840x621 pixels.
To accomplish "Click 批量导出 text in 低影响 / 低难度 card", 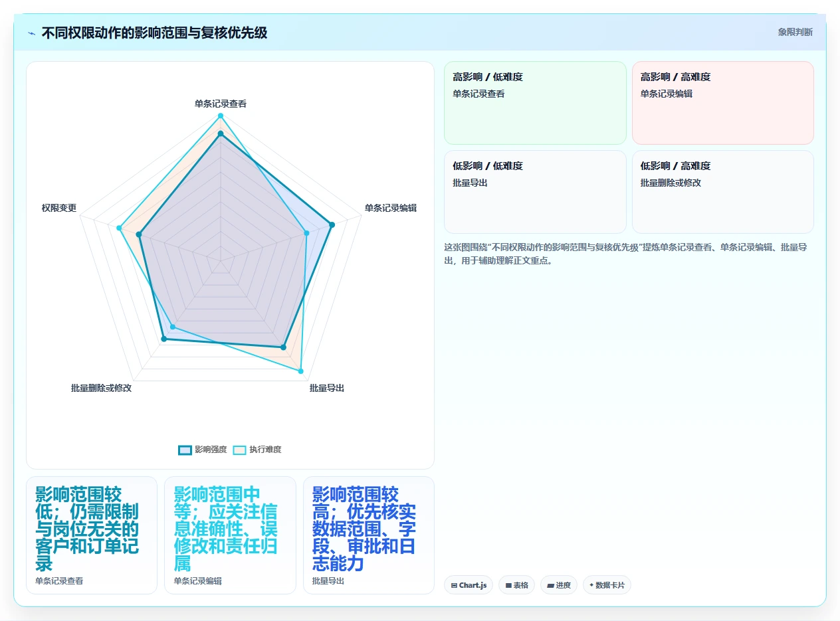I will (x=470, y=183).
